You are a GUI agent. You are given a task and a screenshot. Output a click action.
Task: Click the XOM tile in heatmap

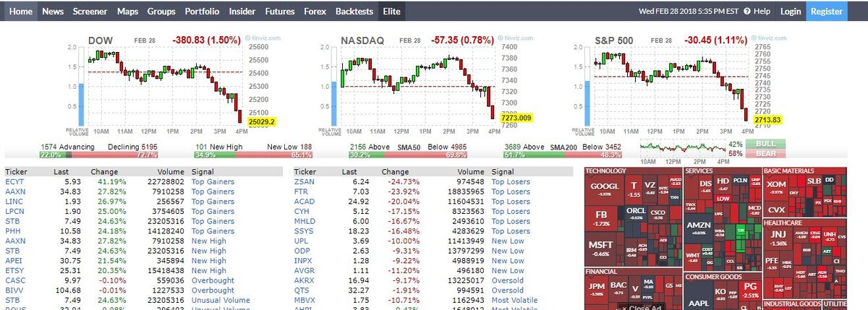click(x=777, y=186)
